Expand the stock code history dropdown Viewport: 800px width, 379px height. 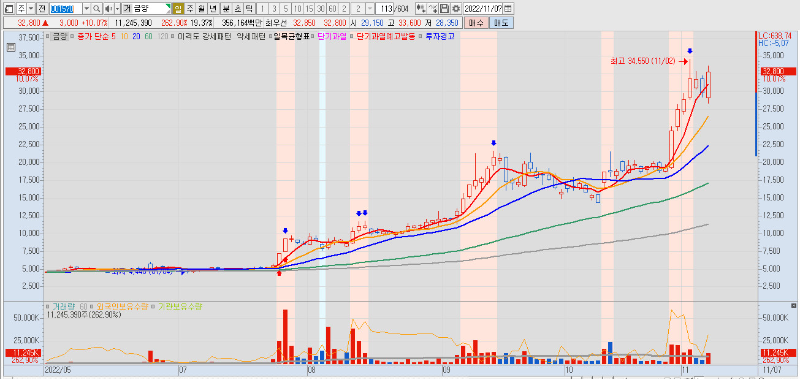tap(86, 9)
